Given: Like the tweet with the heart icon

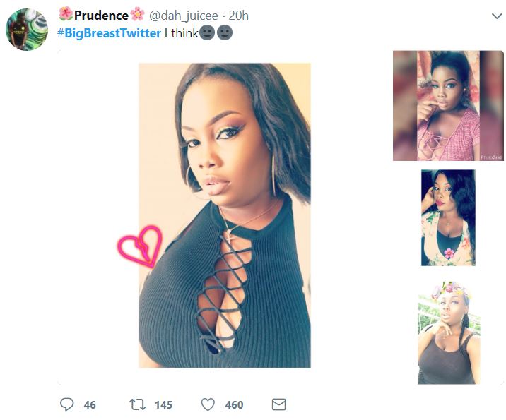Looking at the screenshot, I should (208, 404).
